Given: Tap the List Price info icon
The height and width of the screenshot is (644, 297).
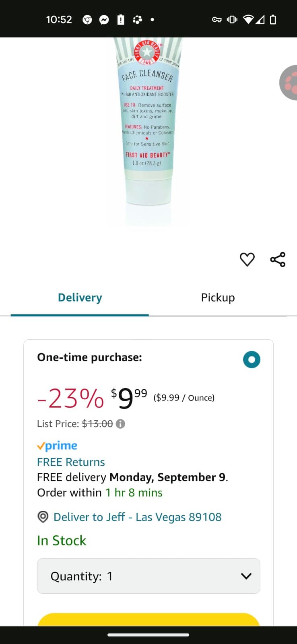Looking at the screenshot, I should pyautogui.click(x=120, y=424).
